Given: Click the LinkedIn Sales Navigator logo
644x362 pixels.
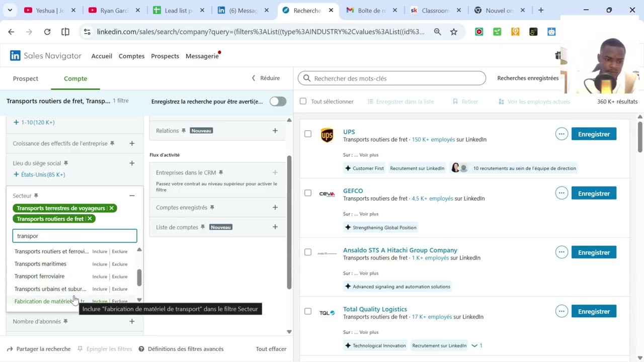Looking at the screenshot, I should tap(46, 56).
